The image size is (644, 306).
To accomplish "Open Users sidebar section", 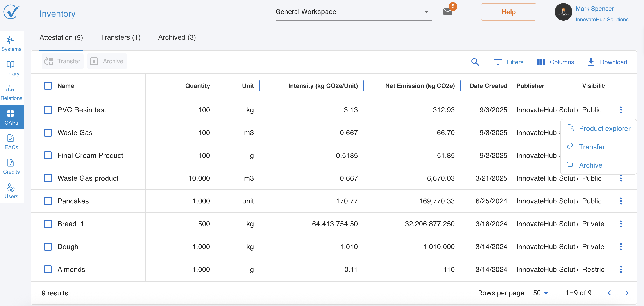I will point(11,191).
